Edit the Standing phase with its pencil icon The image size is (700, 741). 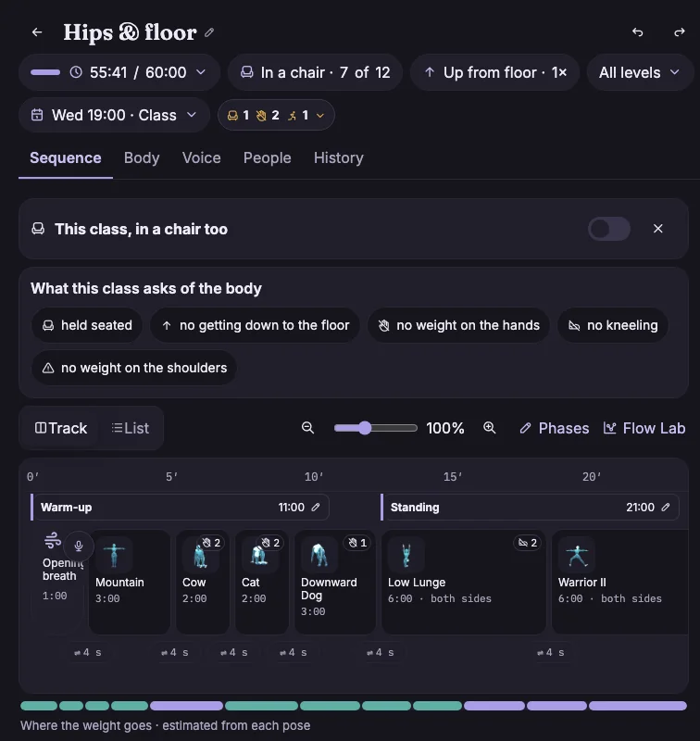click(666, 507)
